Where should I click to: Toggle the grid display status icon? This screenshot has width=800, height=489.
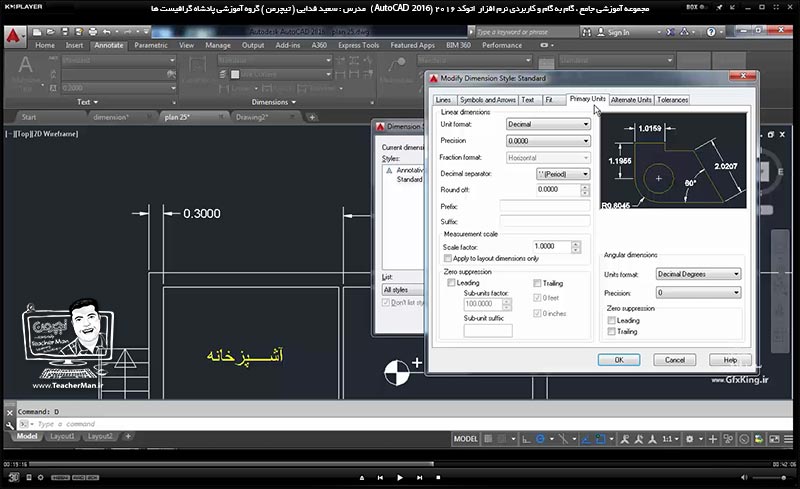(488, 439)
